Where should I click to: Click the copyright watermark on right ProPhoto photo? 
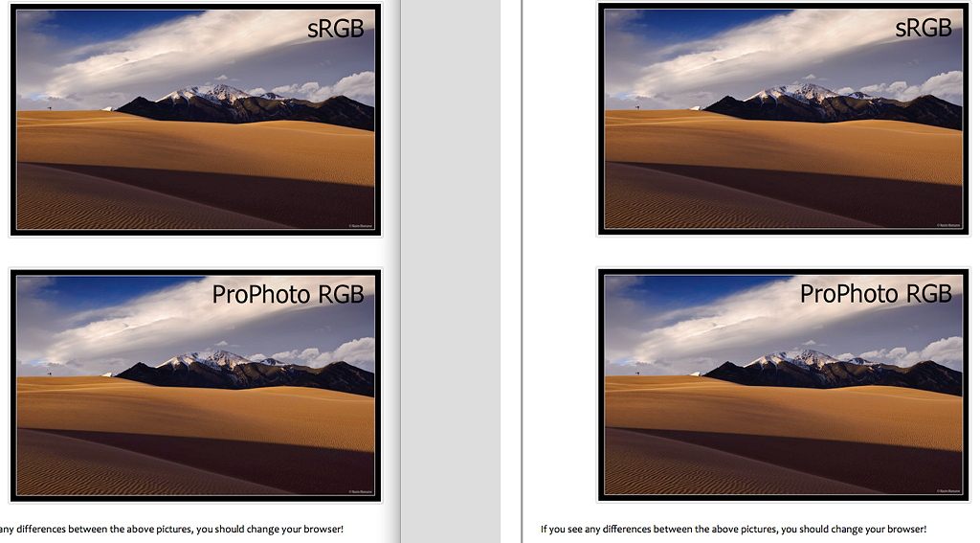[x=948, y=490]
